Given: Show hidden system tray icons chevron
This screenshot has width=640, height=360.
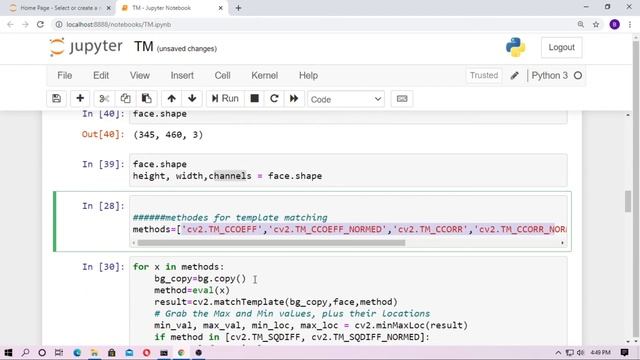Looking at the screenshot, I should coord(558,353).
